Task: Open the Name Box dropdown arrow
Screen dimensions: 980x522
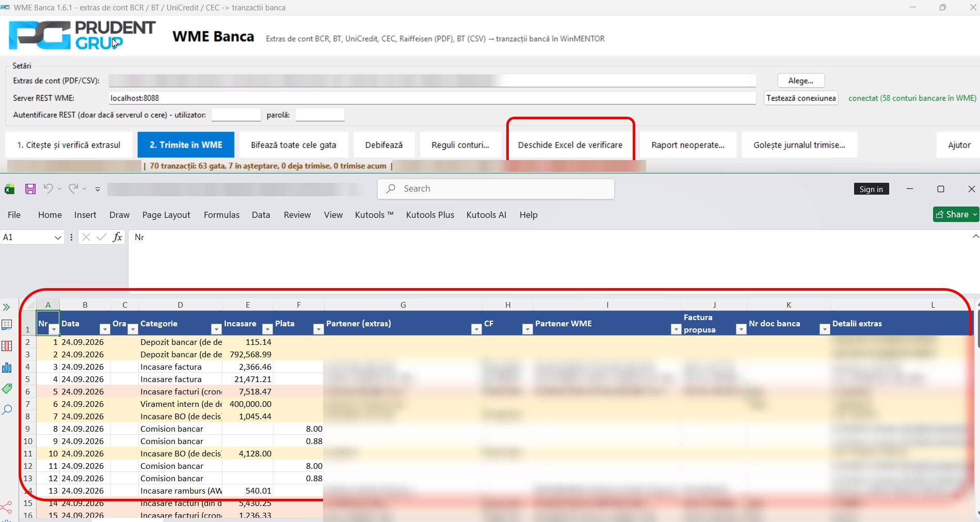Action: pos(58,238)
